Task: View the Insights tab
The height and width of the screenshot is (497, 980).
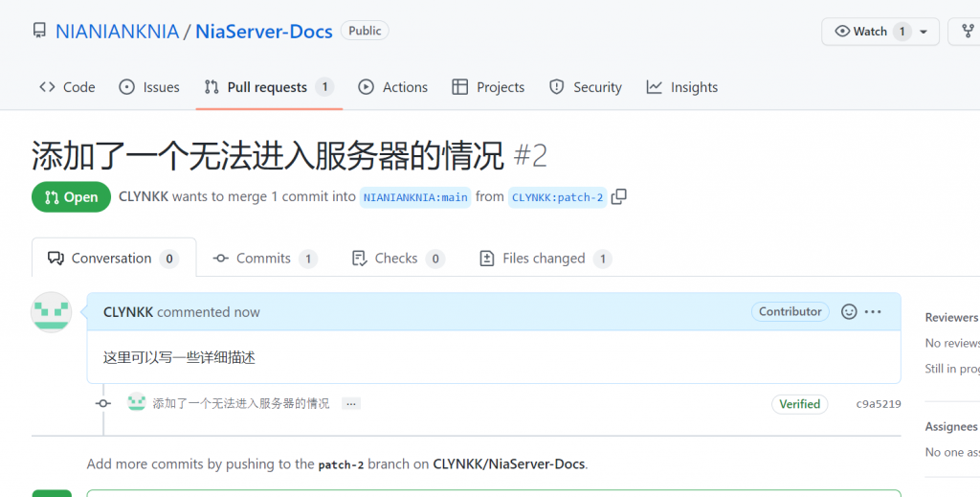Action: coord(681,87)
